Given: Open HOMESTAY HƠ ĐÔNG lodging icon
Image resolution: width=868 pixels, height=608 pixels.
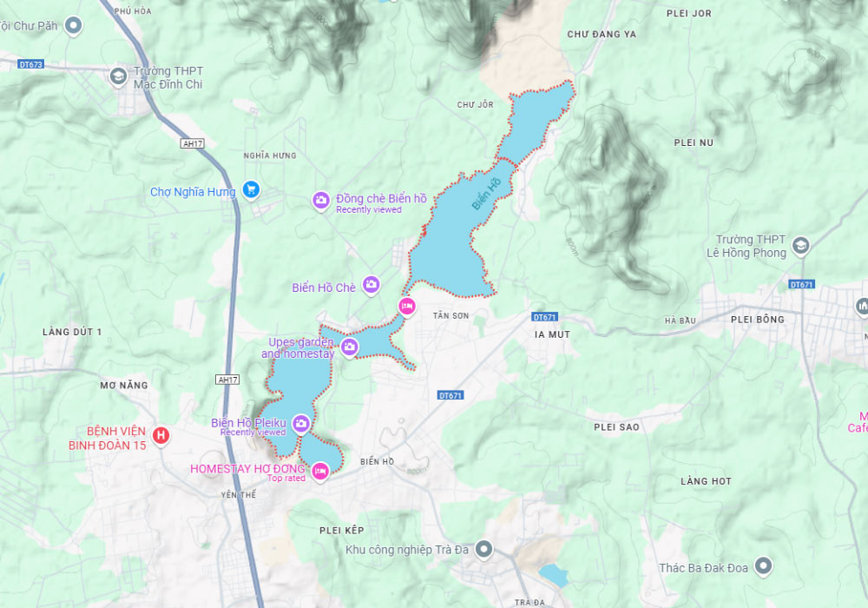Looking at the screenshot, I should [319, 472].
